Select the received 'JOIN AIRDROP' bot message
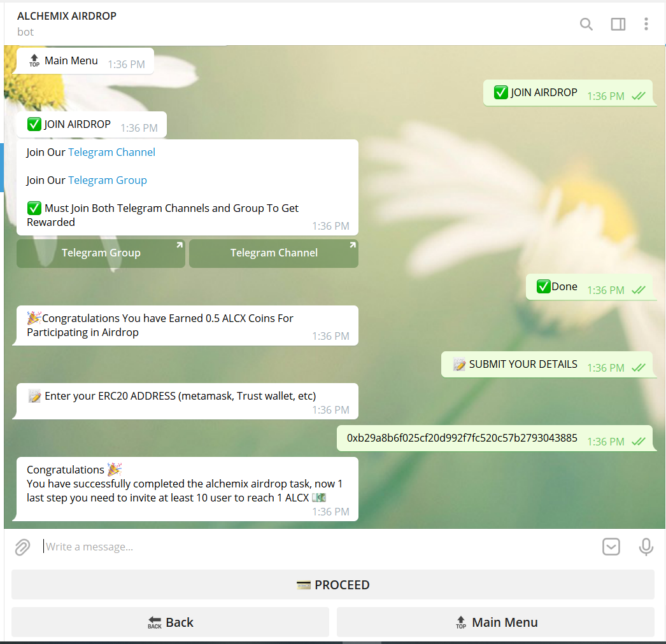Image resolution: width=666 pixels, height=644 pixels. click(92, 124)
